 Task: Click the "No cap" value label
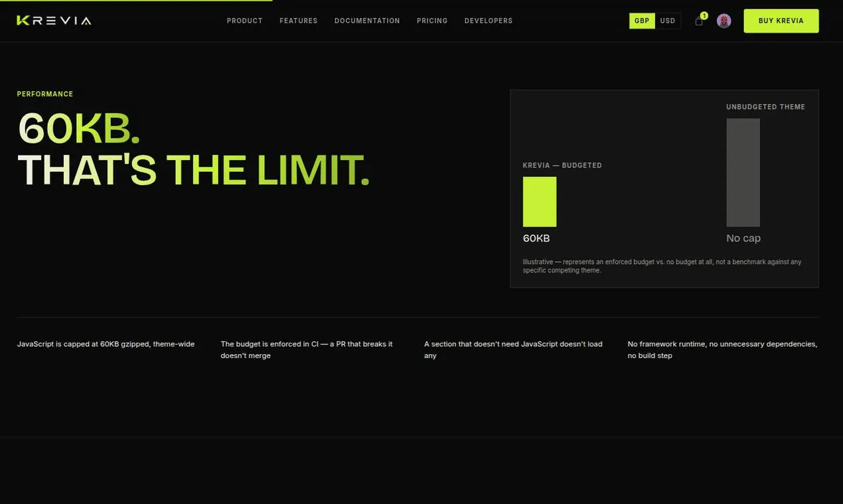[743, 238]
